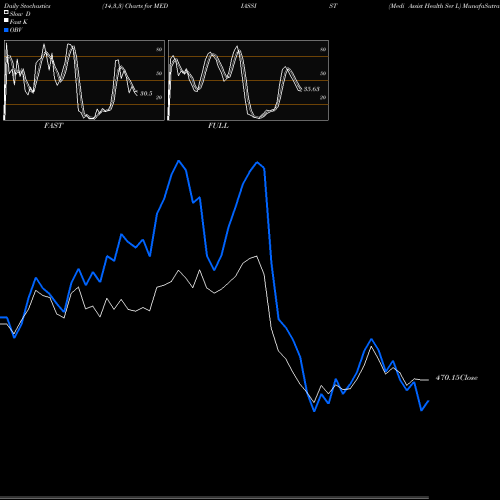500x500 pixels.
Task: Click the '(14,3,3) Charts for MED' text
Action: (135, 6)
